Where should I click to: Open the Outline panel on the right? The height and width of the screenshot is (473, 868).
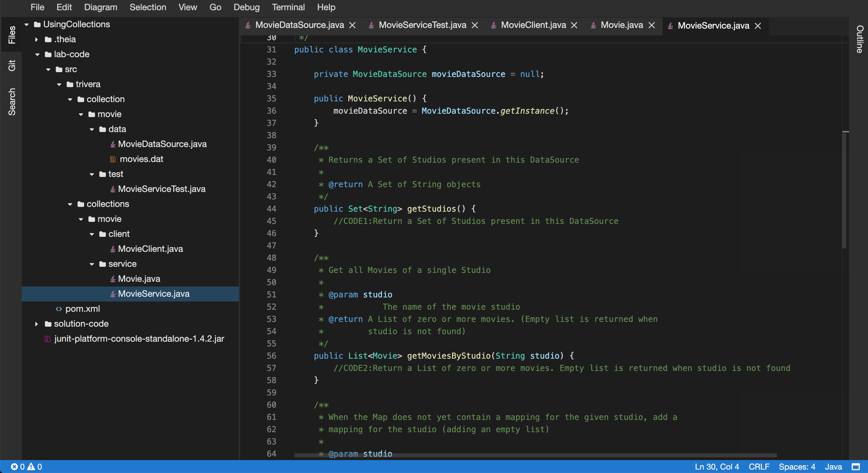tap(859, 39)
